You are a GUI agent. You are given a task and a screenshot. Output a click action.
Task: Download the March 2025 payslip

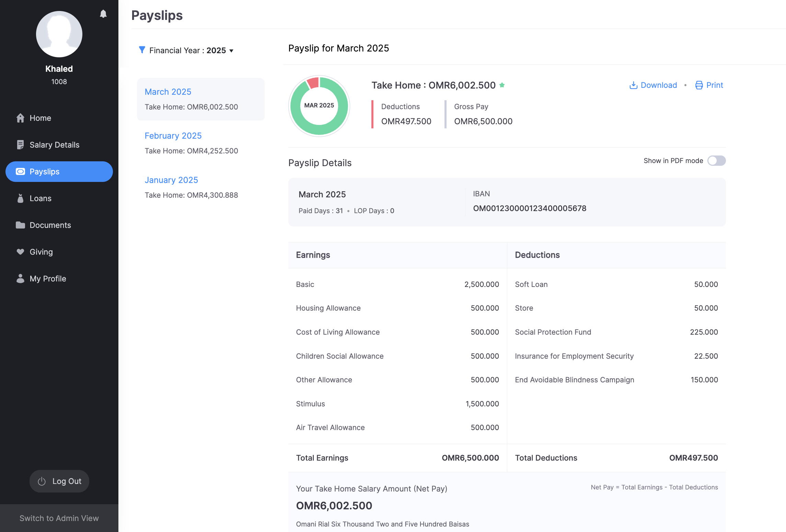click(653, 85)
